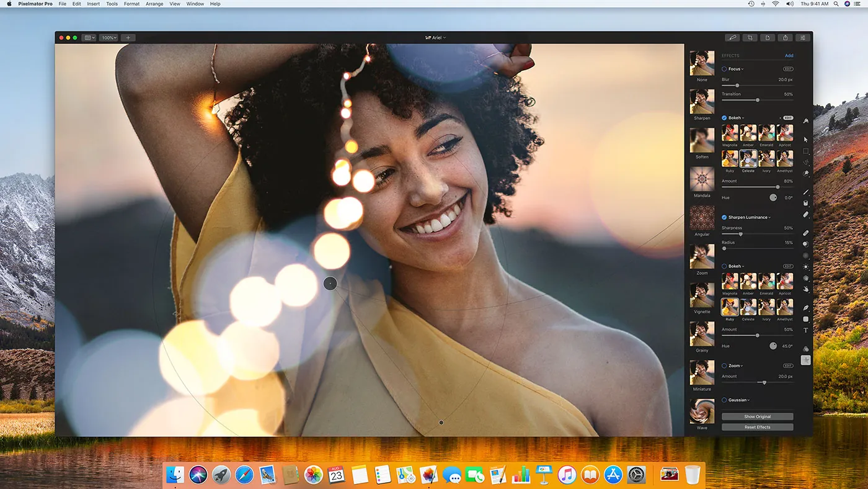
Task: Select the Arrange arrow tool
Action: [x=805, y=139]
